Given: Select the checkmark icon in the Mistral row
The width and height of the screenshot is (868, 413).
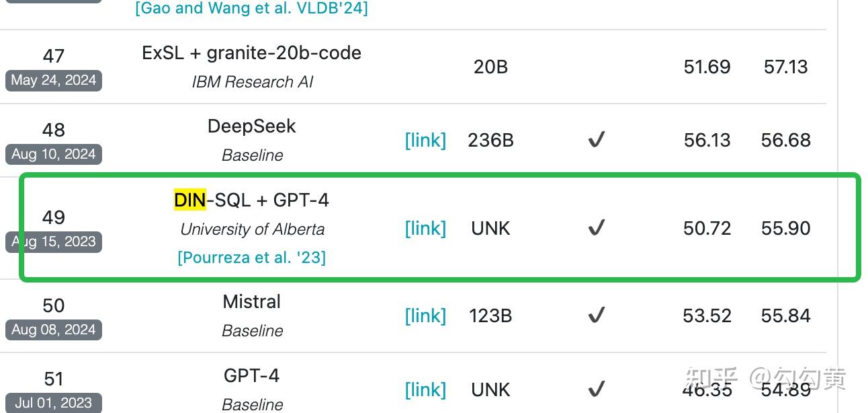Looking at the screenshot, I should (x=596, y=315).
